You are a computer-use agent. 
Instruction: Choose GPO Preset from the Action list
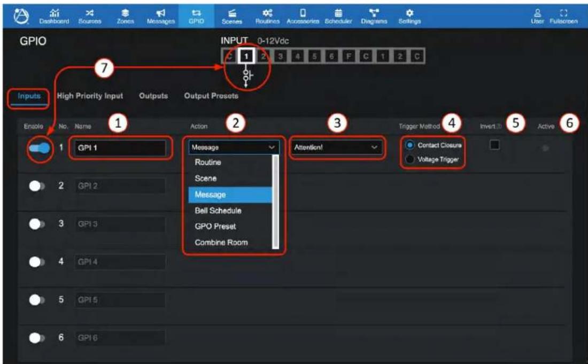point(230,227)
